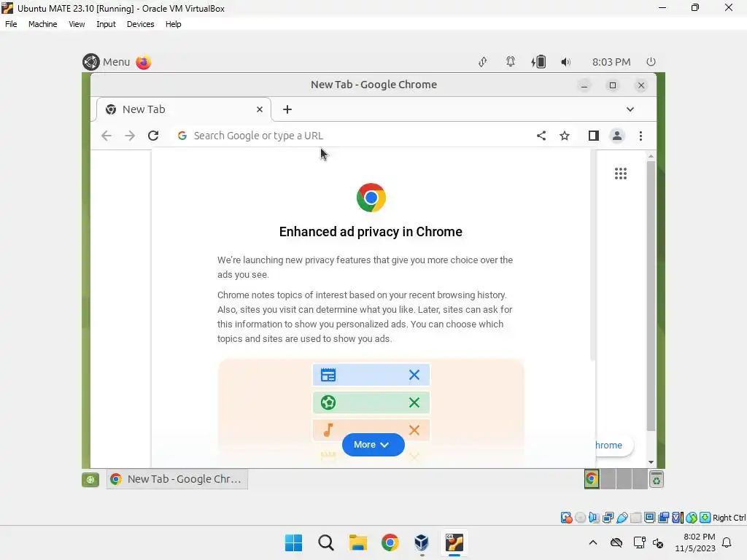The image size is (747, 560).
Task: Click the battery power indicator
Action: (538, 62)
